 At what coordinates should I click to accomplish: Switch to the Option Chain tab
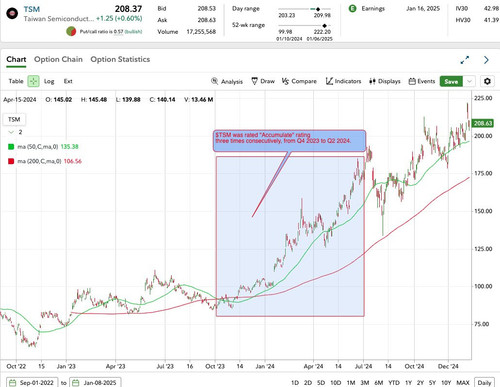pos(58,60)
